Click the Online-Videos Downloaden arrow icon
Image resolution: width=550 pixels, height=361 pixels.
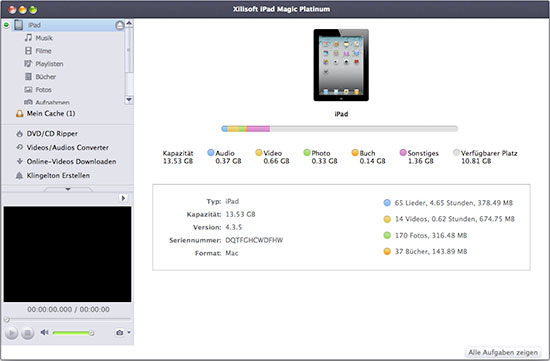pos(20,161)
